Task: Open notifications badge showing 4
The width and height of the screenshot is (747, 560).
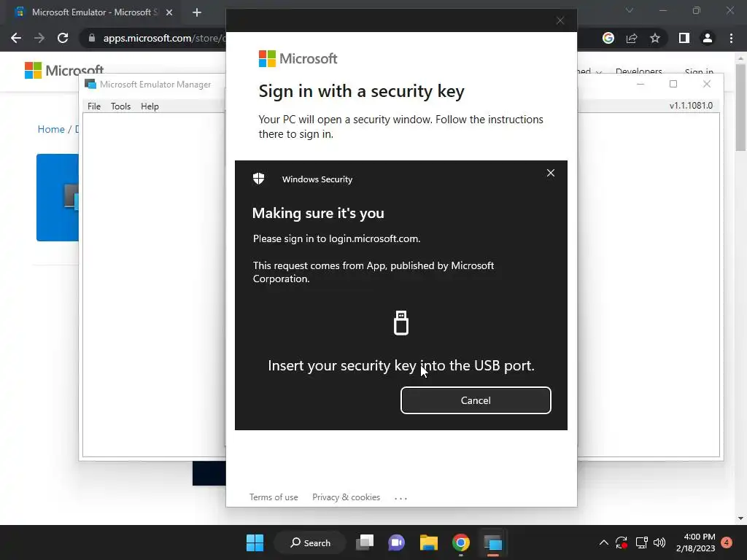Action: (x=727, y=542)
